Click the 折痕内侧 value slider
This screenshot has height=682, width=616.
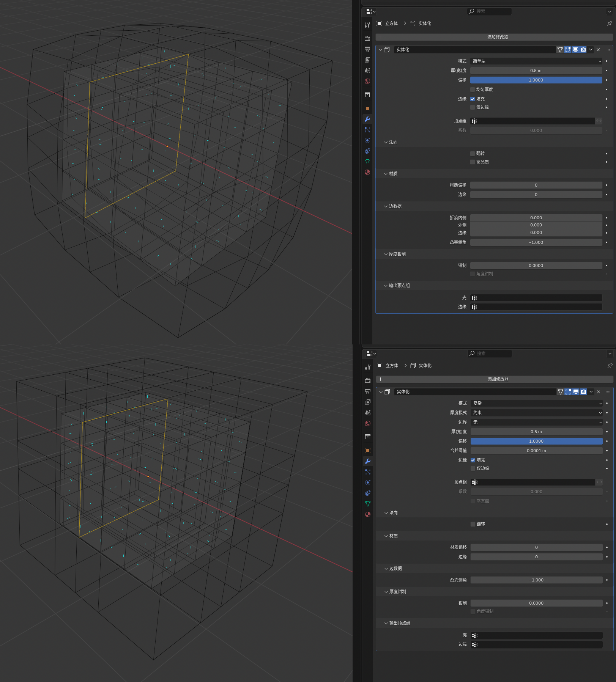tap(536, 218)
